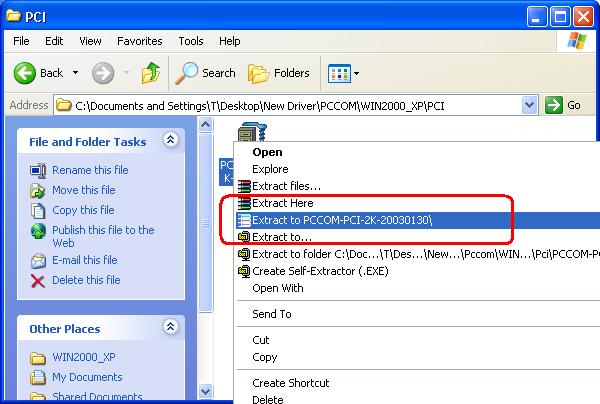Image resolution: width=600 pixels, height=404 pixels.
Task: Click the green Back arrow icon
Action: (25, 73)
